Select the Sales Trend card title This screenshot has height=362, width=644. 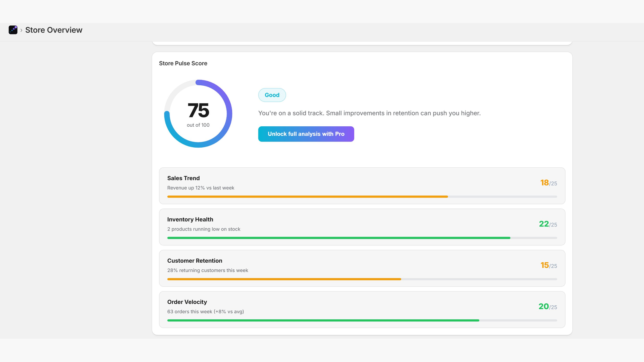click(x=184, y=178)
